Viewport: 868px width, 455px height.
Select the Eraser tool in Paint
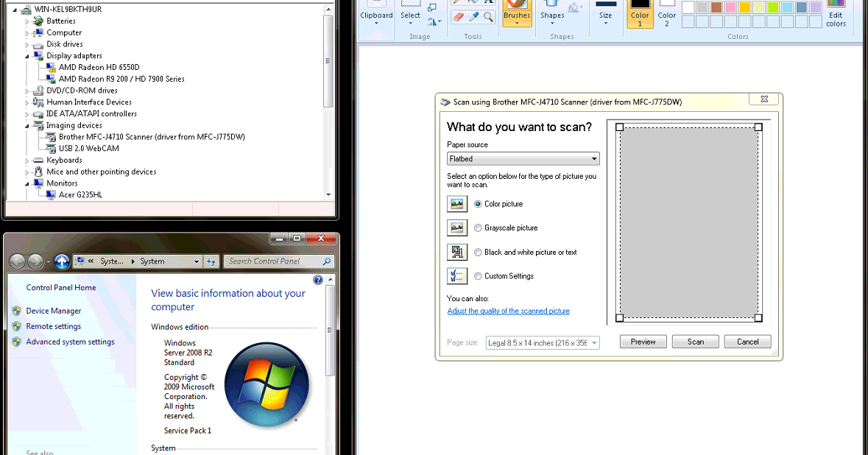[x=459, y=17]
